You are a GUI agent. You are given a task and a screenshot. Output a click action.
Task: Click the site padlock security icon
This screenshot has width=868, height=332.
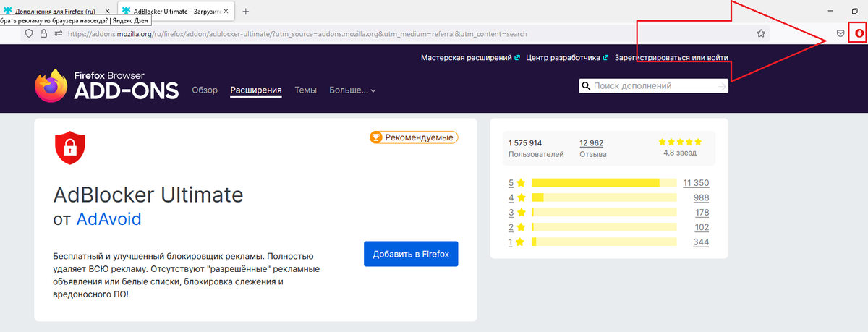pyautogui.click(x=43, y=33)
